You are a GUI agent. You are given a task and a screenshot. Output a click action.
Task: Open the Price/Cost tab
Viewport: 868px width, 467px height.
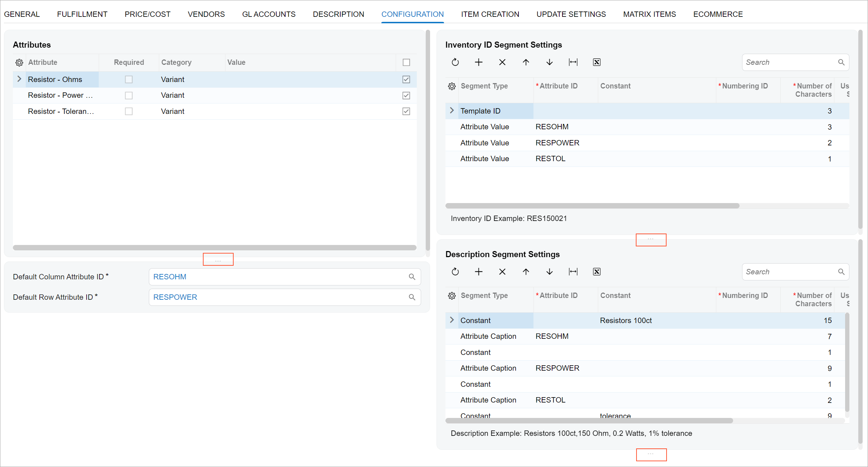147,14
